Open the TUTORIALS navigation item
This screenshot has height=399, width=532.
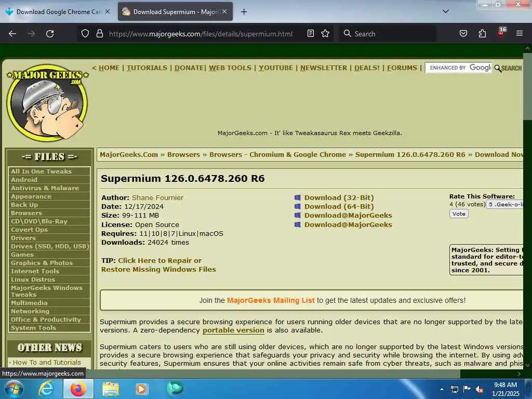(147, 68)
